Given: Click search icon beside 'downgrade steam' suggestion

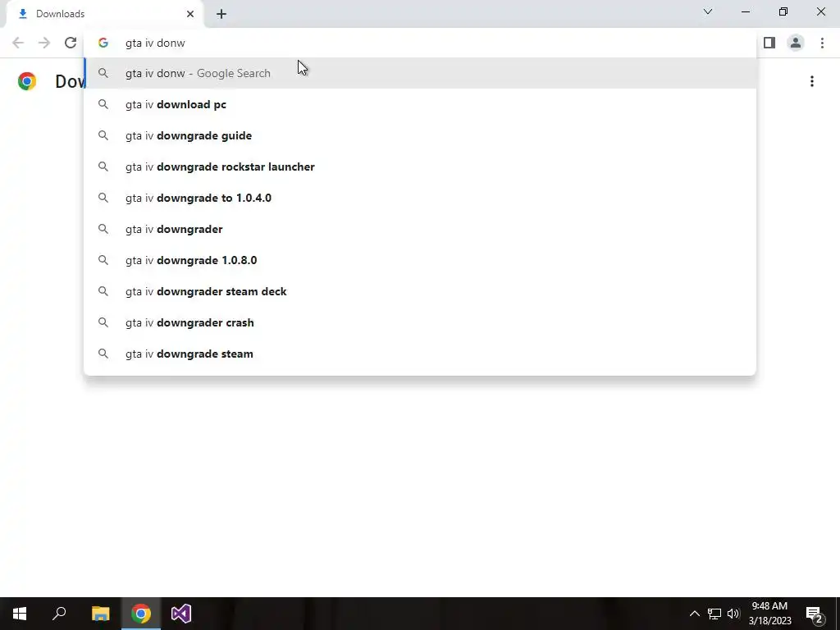Looking at the screenshot, I should click(103, 354).
